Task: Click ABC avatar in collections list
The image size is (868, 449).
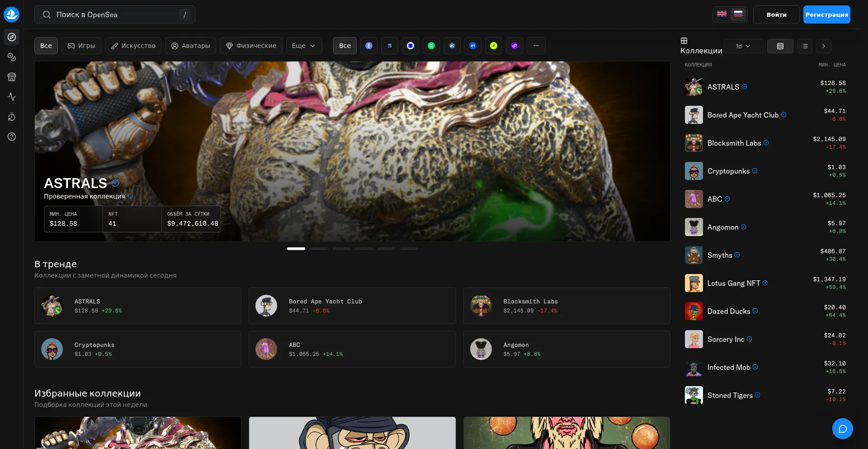Action: point(693,199)
